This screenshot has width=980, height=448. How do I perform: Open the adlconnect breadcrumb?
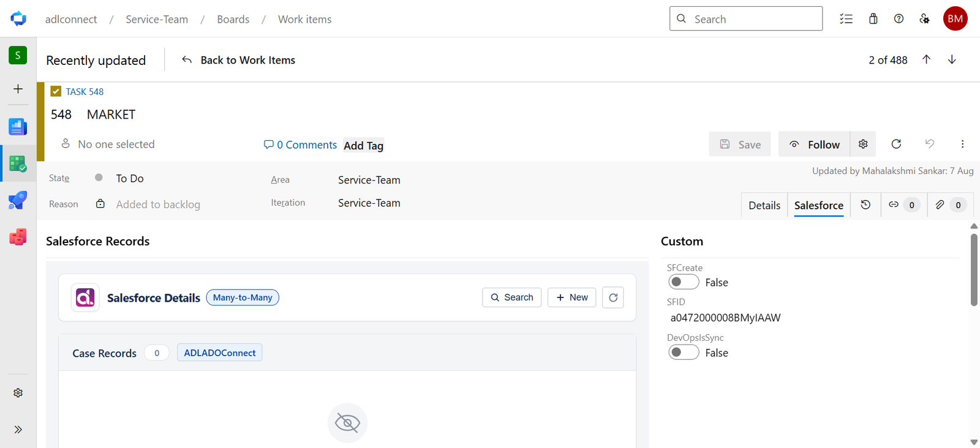pos(71,19)
